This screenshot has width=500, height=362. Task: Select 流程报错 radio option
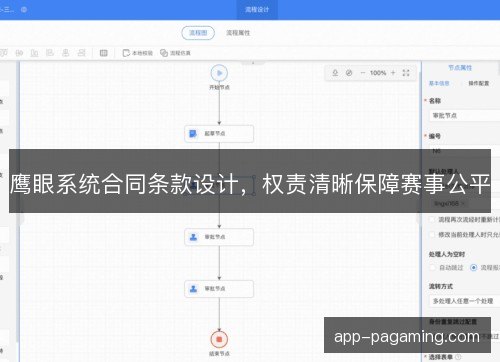click(x=473, y=268)
